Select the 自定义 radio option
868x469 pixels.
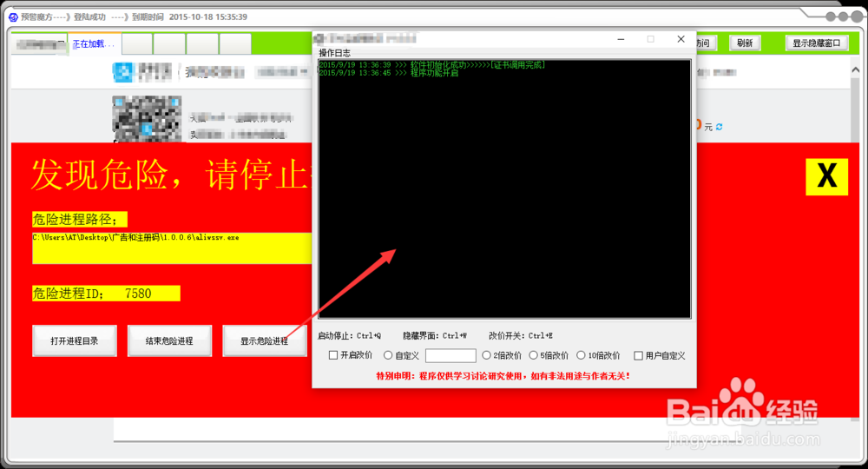tap(388, 355)
